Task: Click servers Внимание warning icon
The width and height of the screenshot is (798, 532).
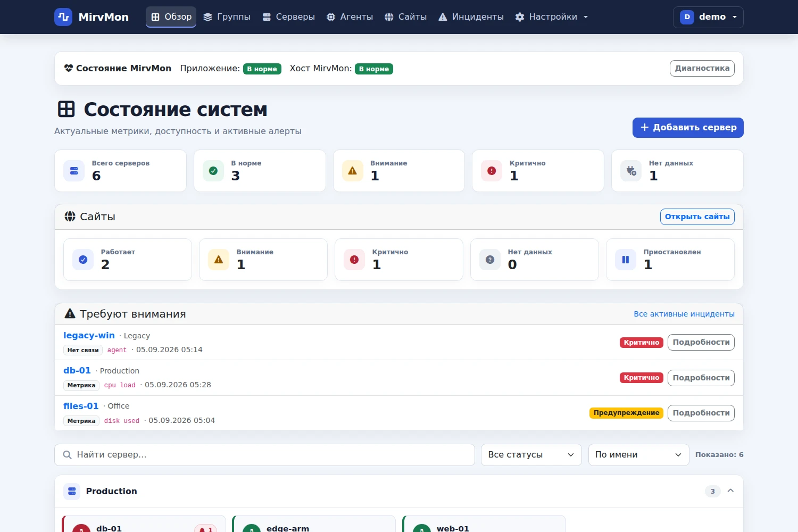Action: [x=352, y=171]
